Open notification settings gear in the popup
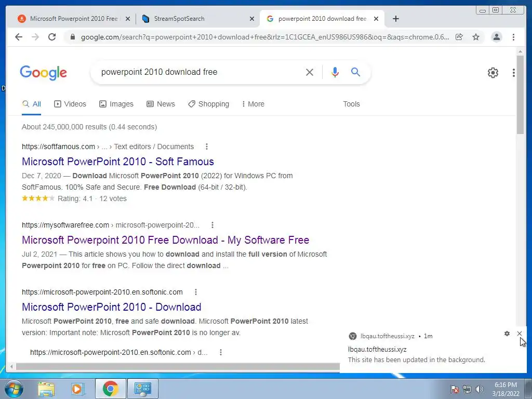The height and width of the screenshot is (399, 532). 507,334
